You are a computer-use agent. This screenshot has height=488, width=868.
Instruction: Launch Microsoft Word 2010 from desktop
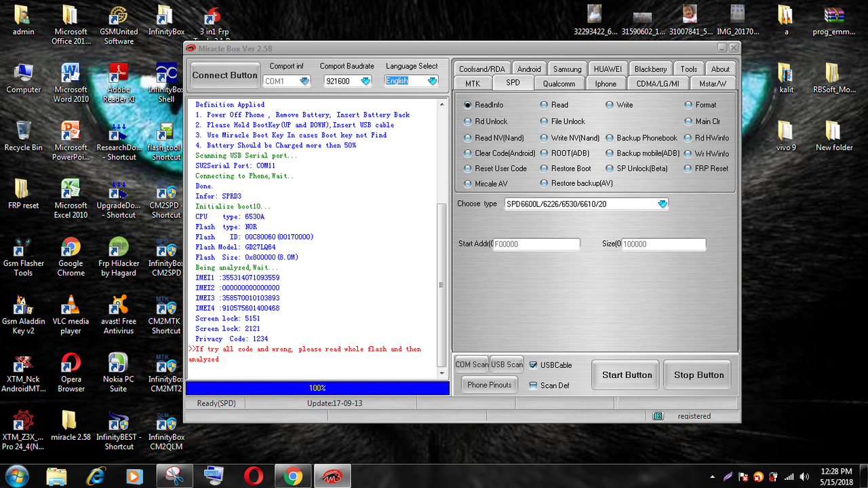tap(71, 83)
